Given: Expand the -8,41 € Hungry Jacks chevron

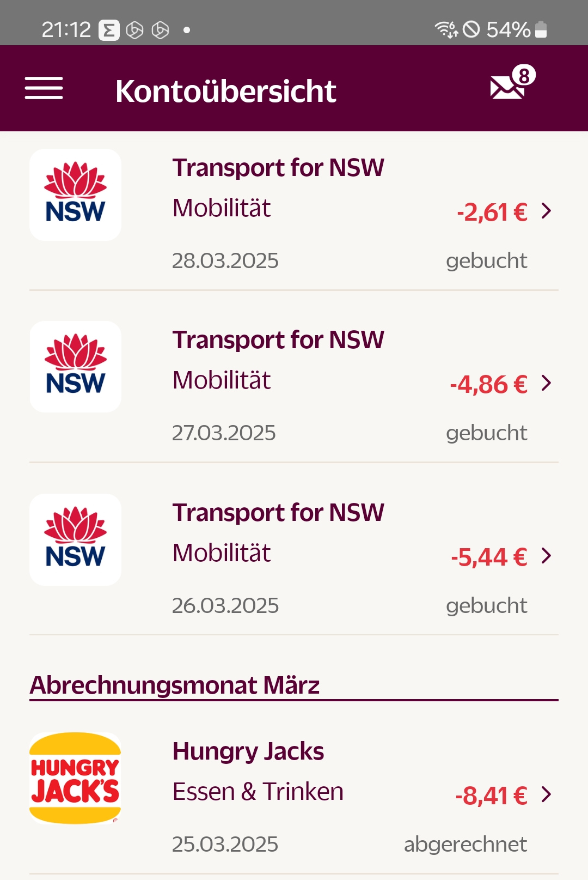Looking at the screenshot, I should coord(547,794).
